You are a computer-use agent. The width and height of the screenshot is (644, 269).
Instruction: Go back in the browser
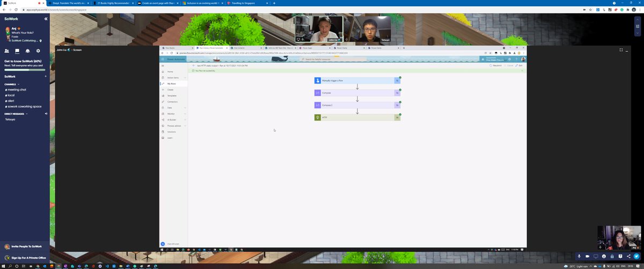(x=4, y=10)
